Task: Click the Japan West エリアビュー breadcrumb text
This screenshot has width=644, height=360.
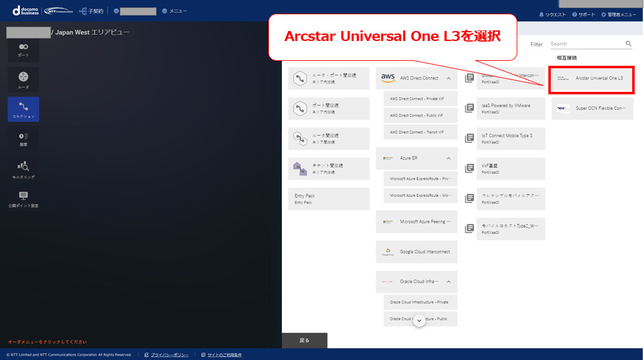Action: click(93, 32)
